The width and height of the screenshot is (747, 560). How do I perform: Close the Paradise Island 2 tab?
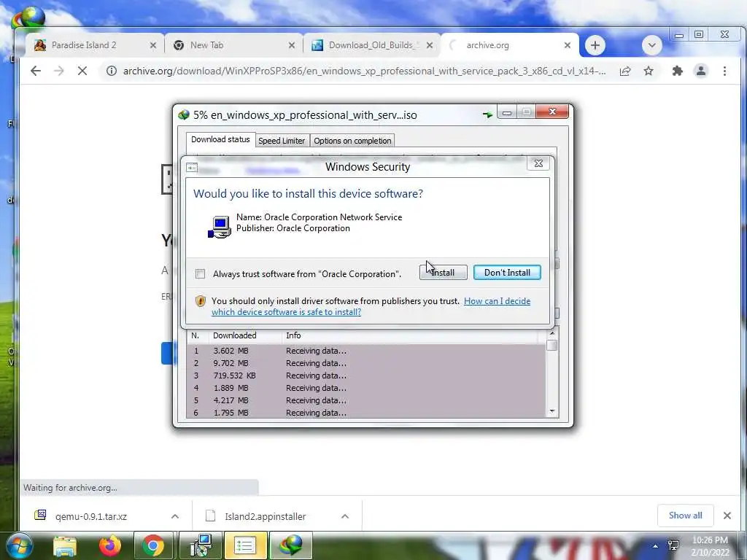pyautogui.click(x=153, y=45)
